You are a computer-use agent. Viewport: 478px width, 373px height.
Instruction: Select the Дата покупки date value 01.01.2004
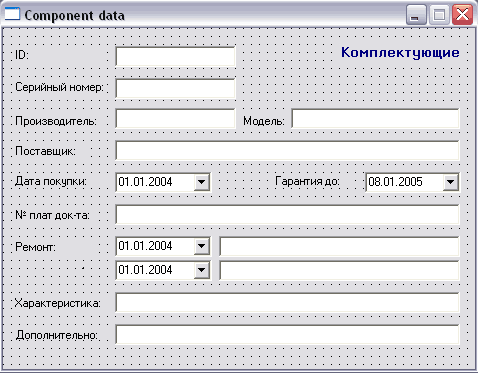[x=145, y=182]
